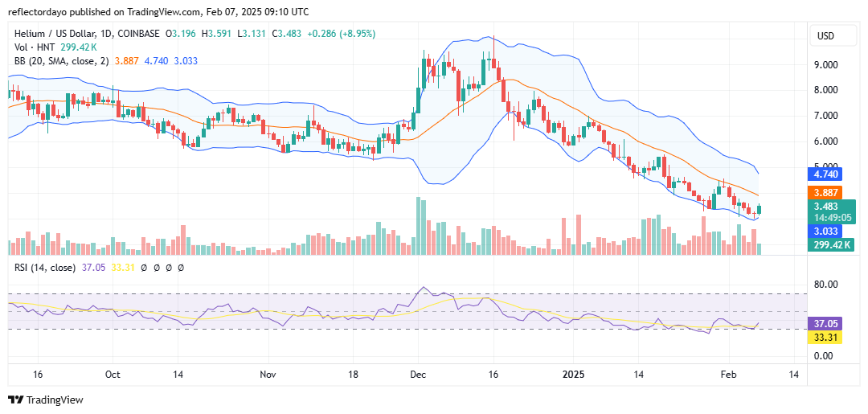
Task: Click the 9.000 price axis label
Action: [825, 65]
